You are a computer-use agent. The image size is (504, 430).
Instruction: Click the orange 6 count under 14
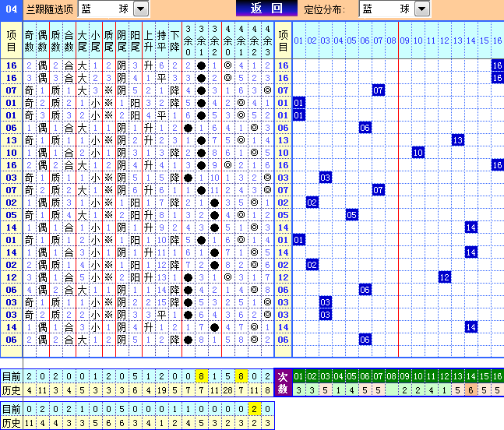(x=471, y=390)
